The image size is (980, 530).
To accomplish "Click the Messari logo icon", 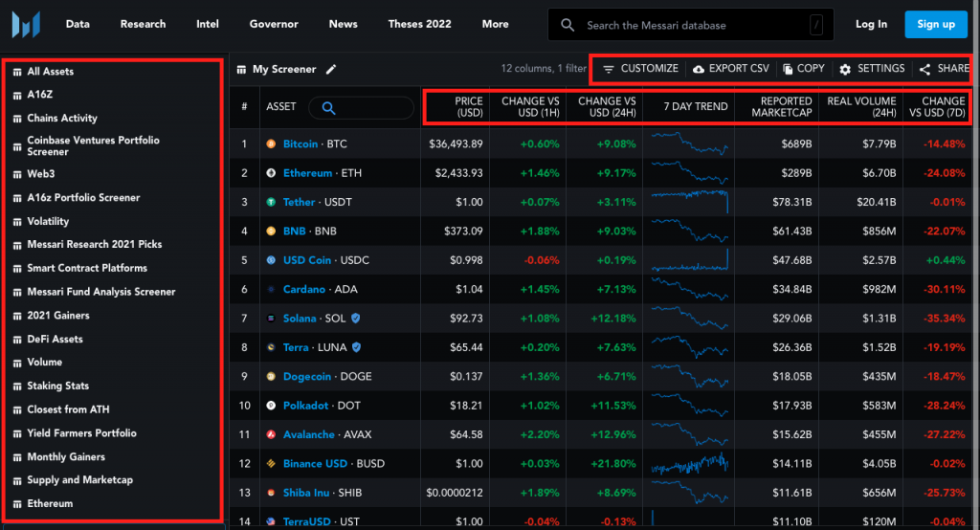I will pos(23,24).
